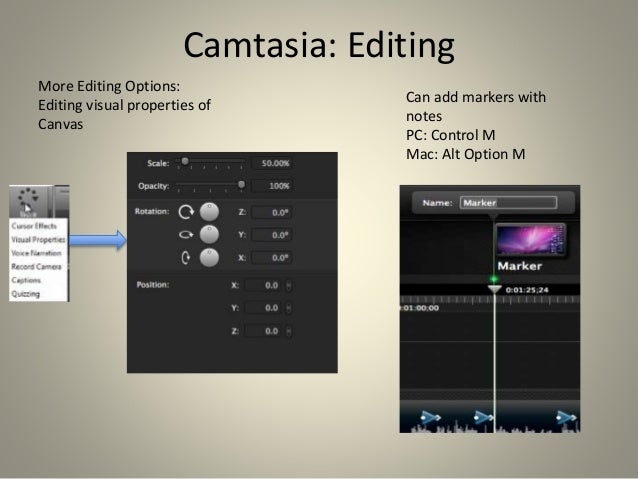Click the Scale slider handle
Screen dimensions: 638x479
pos(185,162)
